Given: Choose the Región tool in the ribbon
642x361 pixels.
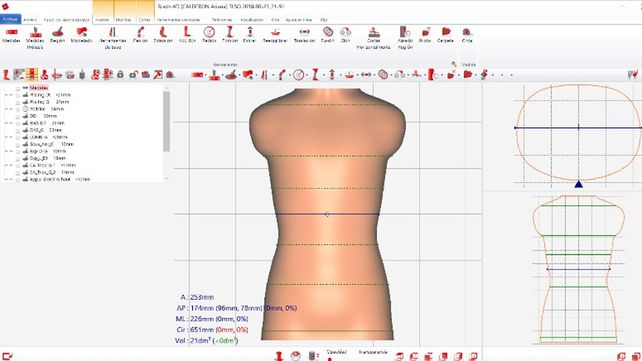Looking at the screenshot, I should [x=57, y=35].
